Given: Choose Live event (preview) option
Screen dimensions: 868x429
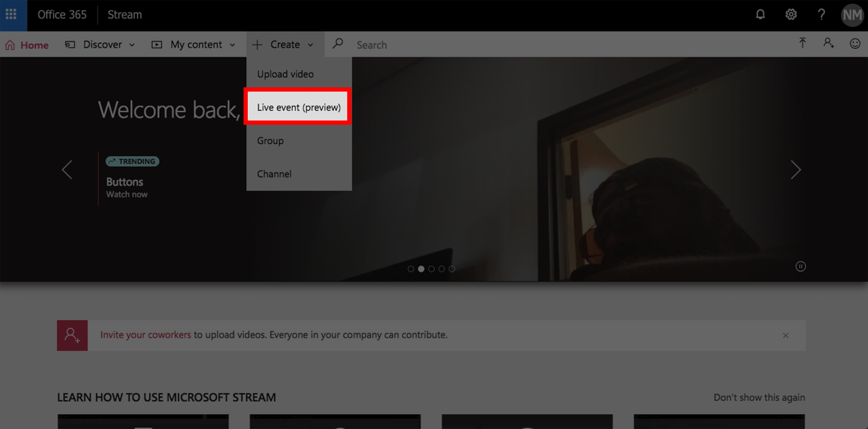Looking at the screenshot, I should pos(299,107).
